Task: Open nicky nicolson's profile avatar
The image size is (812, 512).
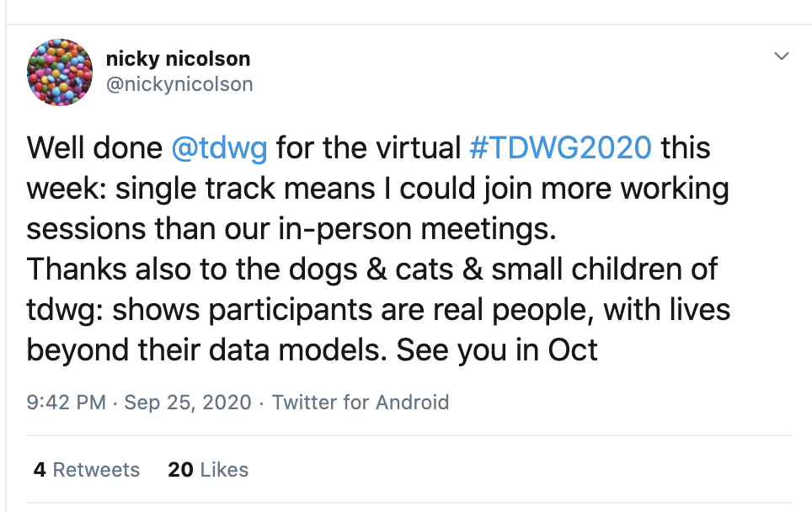Action: click(x=59, y=72)
